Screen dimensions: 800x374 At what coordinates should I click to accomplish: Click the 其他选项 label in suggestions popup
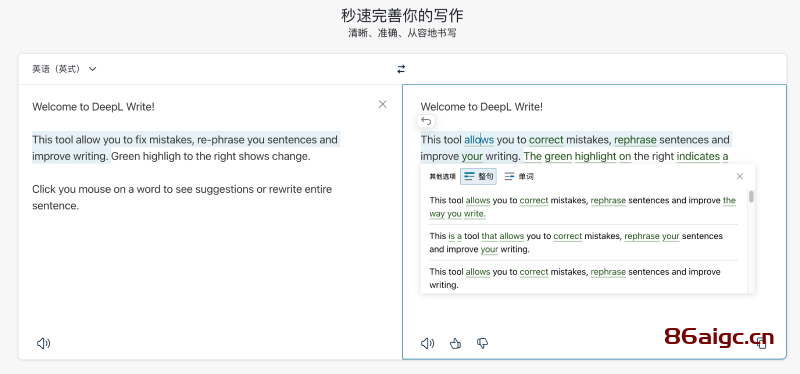(x=442, y=177)
